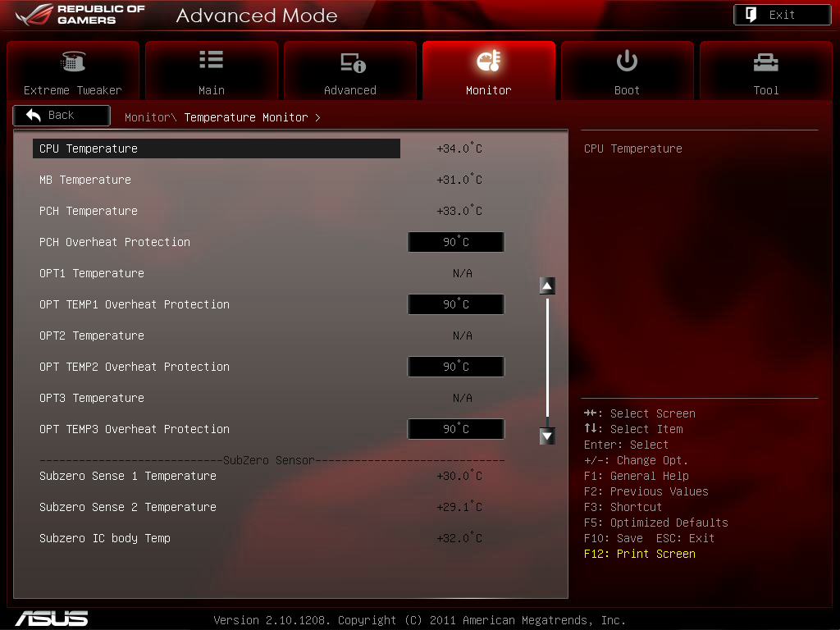Click Monitor in the breadcrumb path
This screenshot has height=630, width=840.
(150, 117)
